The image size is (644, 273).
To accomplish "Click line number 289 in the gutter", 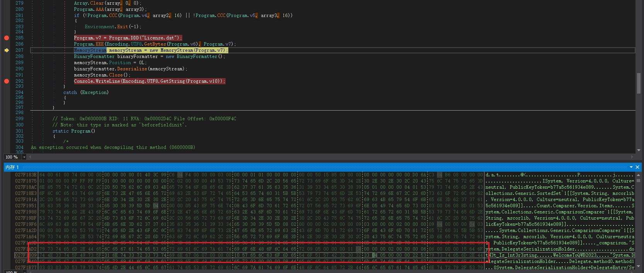I will tap(19, 63).
